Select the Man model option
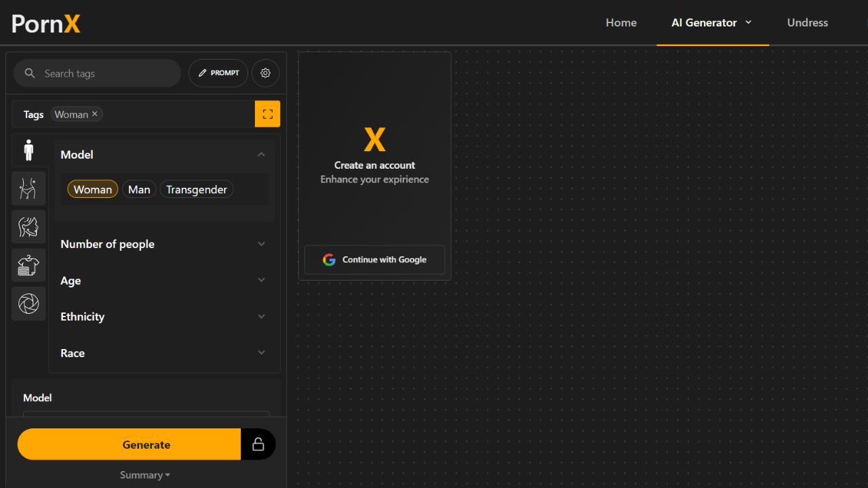 click(x=139, y=189)
